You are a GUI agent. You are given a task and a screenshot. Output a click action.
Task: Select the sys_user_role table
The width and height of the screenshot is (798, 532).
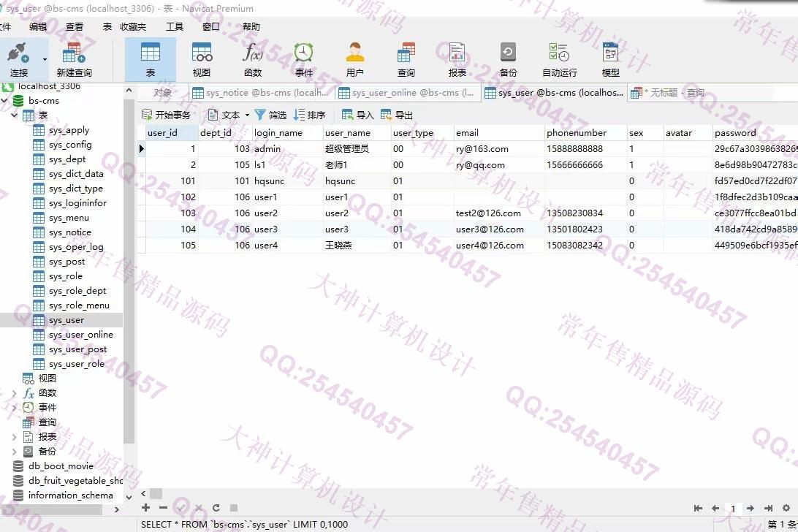77,364
